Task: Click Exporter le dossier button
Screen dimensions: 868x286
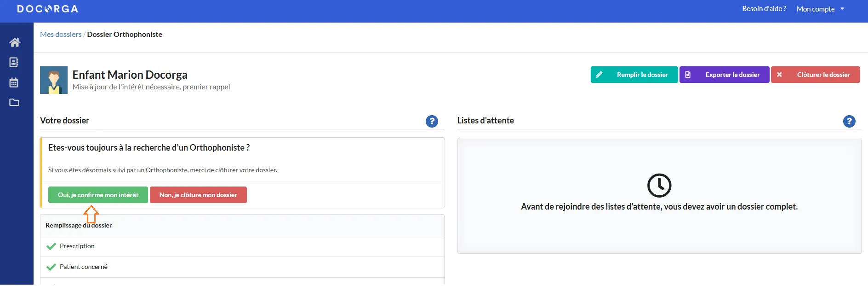Action: click(724, 75)
